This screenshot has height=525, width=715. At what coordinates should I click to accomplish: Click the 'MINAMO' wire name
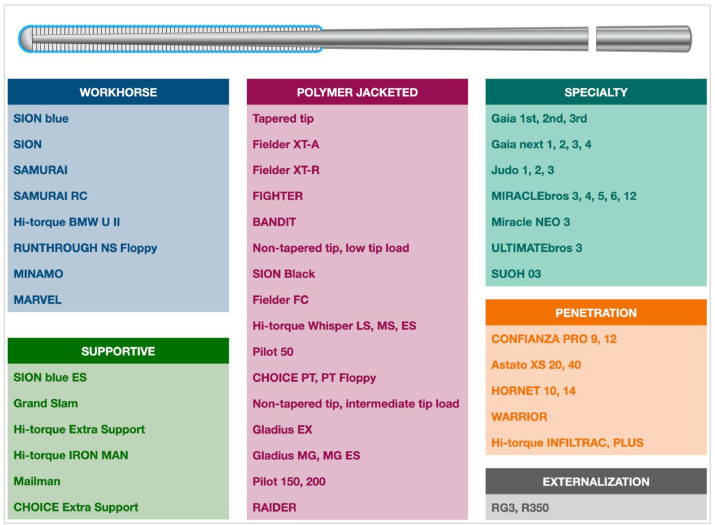click(38, 274)
